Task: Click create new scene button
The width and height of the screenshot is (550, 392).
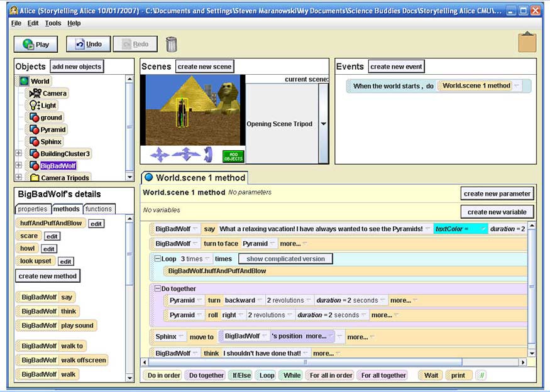Action: [x=204, y=67]
